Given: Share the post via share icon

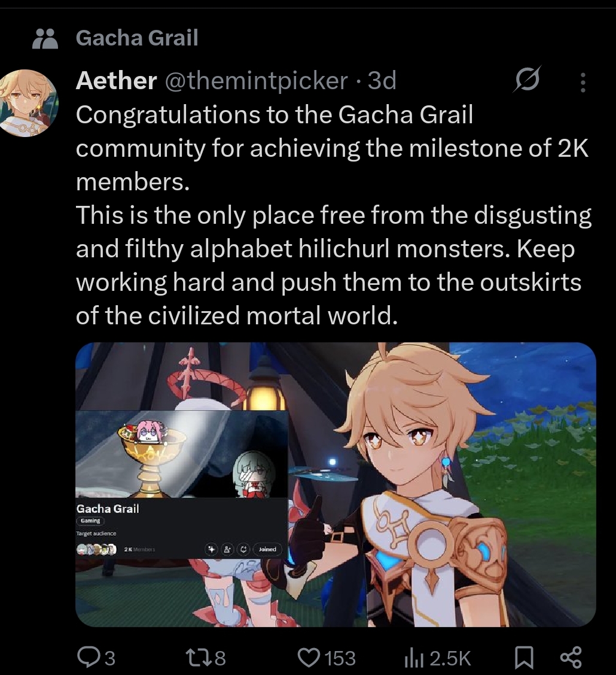Looking at the screenshot, I should [x=571, y=658].
